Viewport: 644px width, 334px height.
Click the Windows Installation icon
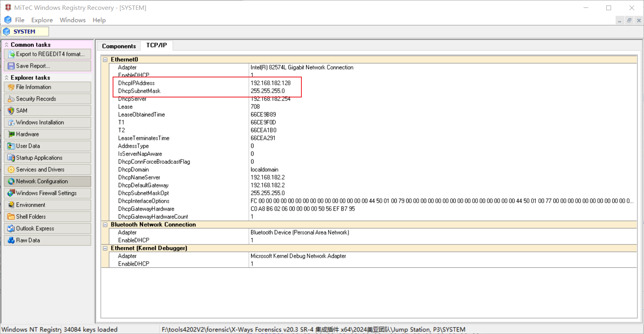point(11,123)
